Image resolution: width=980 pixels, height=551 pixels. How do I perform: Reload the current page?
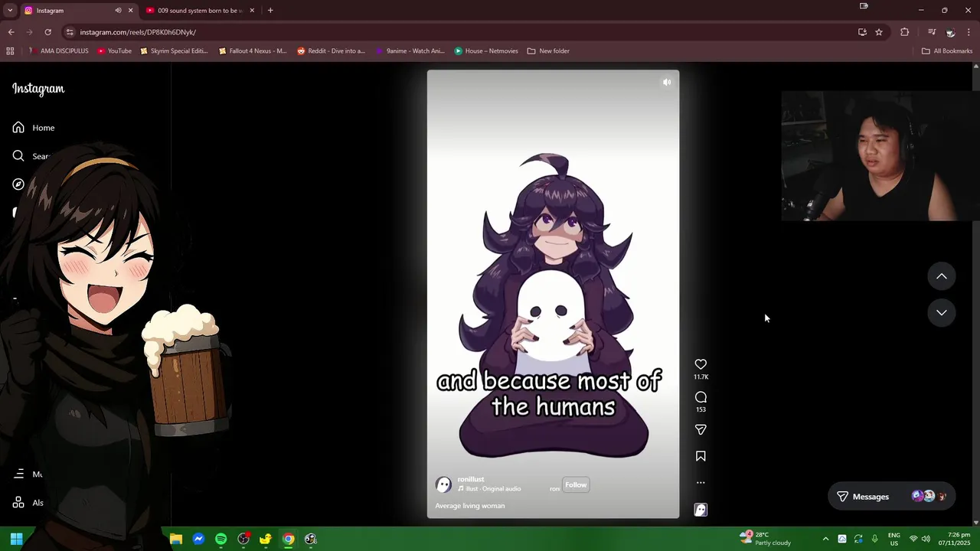click(47, 32)
